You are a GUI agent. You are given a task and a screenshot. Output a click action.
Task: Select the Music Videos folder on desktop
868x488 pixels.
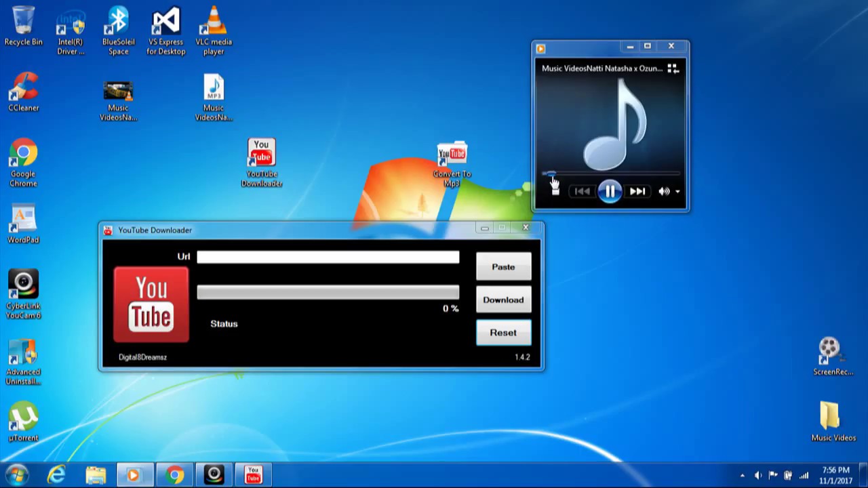833,422
